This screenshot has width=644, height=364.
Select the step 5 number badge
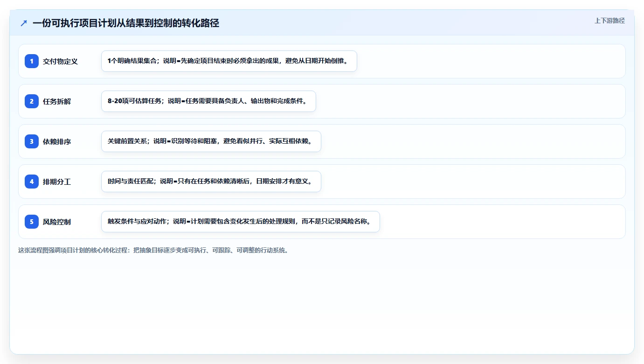click(32, 222)
